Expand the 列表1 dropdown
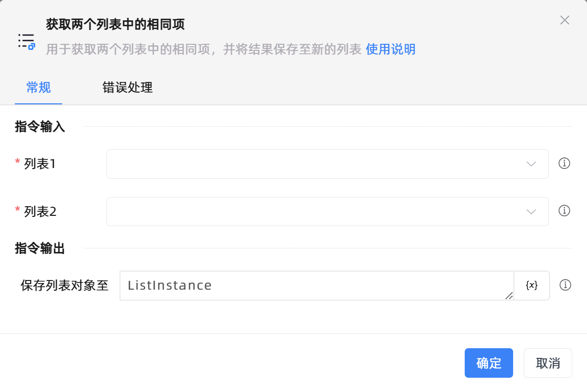This screenshot has width=587, height=392. [327, 164]
